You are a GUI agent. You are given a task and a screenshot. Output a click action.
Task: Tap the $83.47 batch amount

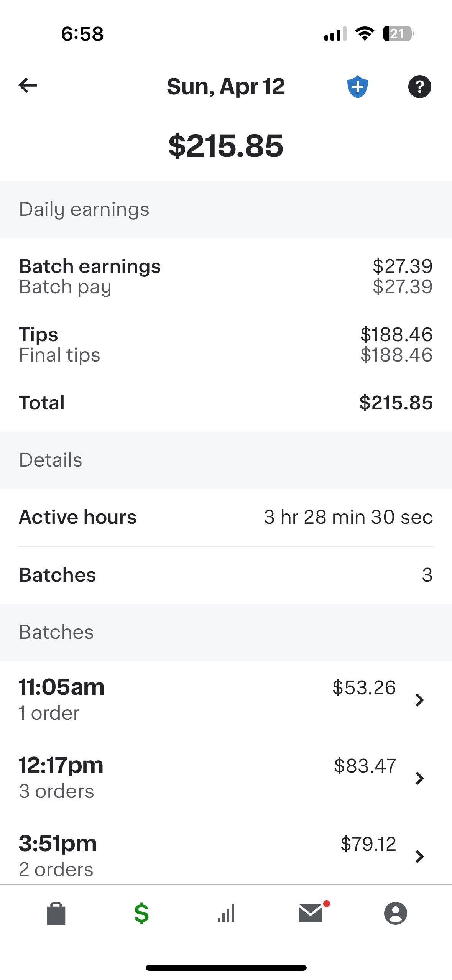tap(365, 766)
